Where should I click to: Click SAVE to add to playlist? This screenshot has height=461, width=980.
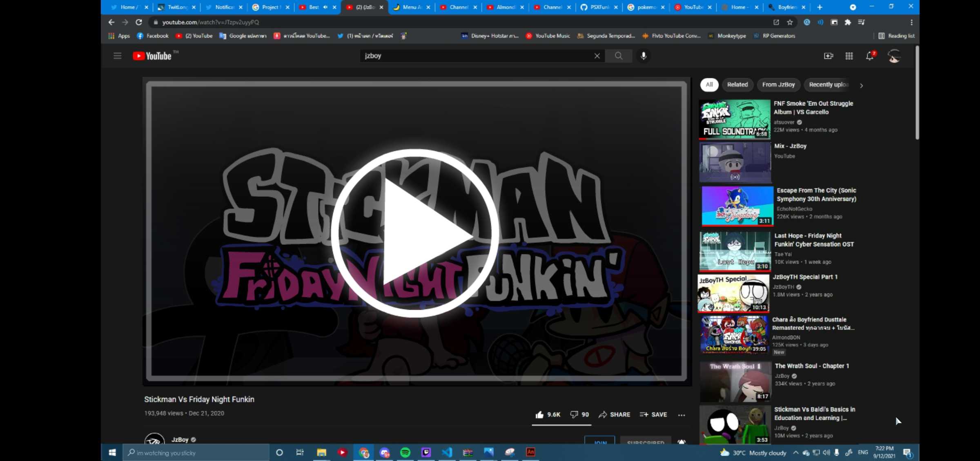point(653,414)
